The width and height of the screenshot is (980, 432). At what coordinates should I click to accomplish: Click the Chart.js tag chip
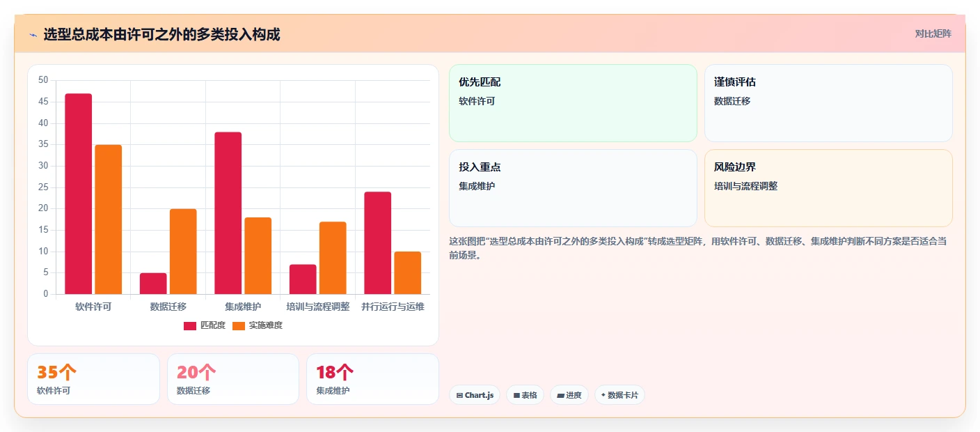click(475, 395)
